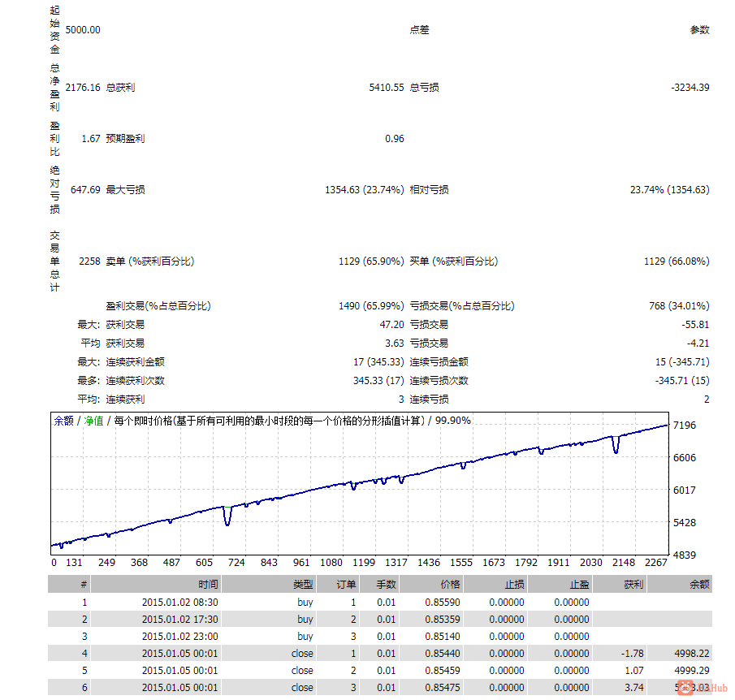This screenshot has height=700, width=735.
Task: Click the 参数 parameters label
Action: click(x=699, y=30)
